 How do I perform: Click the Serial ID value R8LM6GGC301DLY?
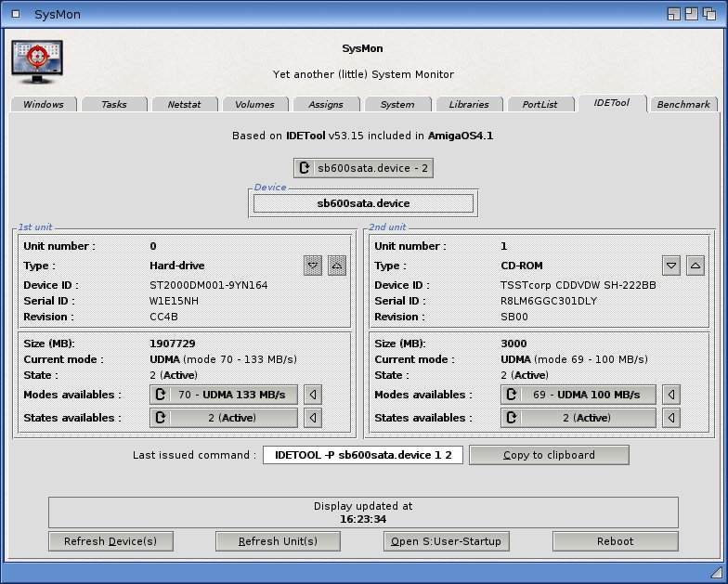click(549, 301)
